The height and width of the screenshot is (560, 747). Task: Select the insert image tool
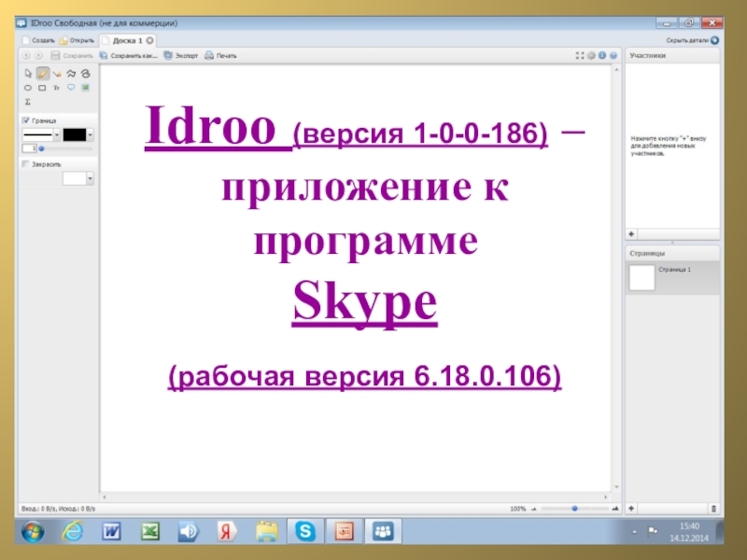[x=85, y=88]
